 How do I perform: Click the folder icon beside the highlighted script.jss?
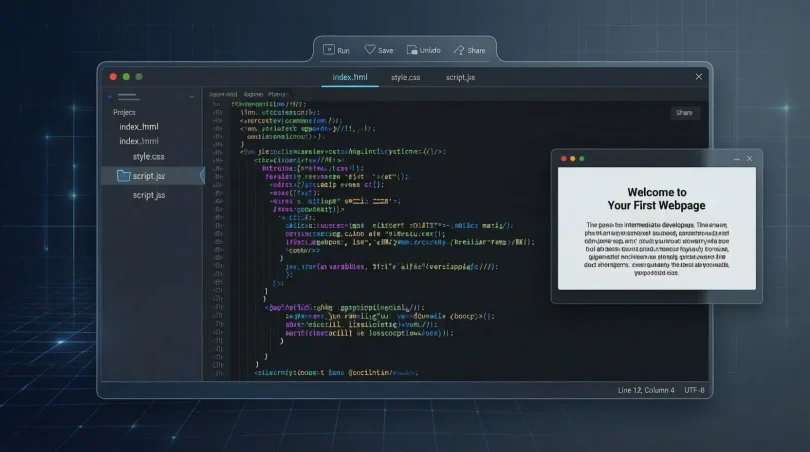pyautogui.click(x=123, y=176)
